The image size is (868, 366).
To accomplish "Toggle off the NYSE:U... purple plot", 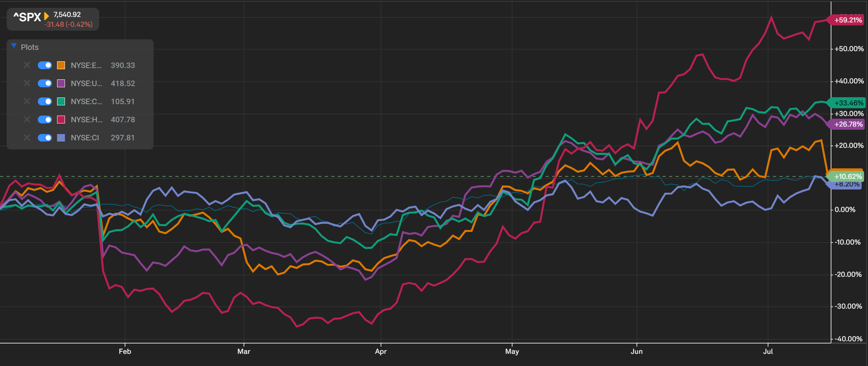I will 45,83.
